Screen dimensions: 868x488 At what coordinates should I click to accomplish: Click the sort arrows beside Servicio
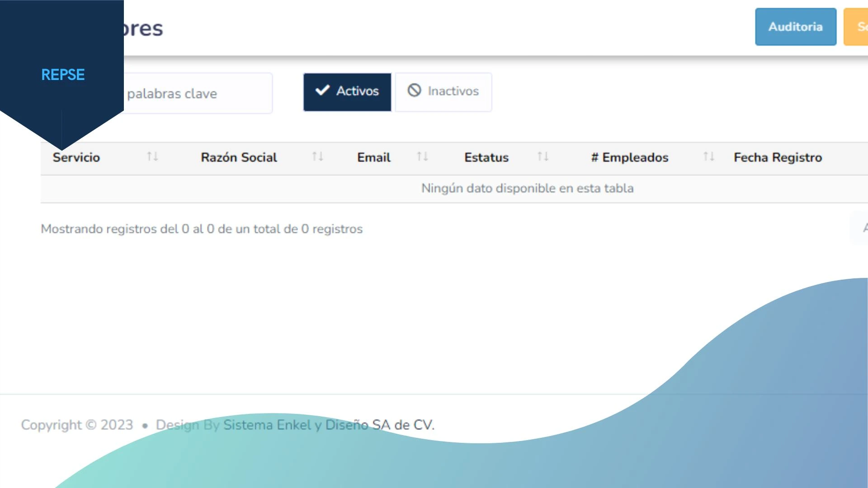[152, 157]
